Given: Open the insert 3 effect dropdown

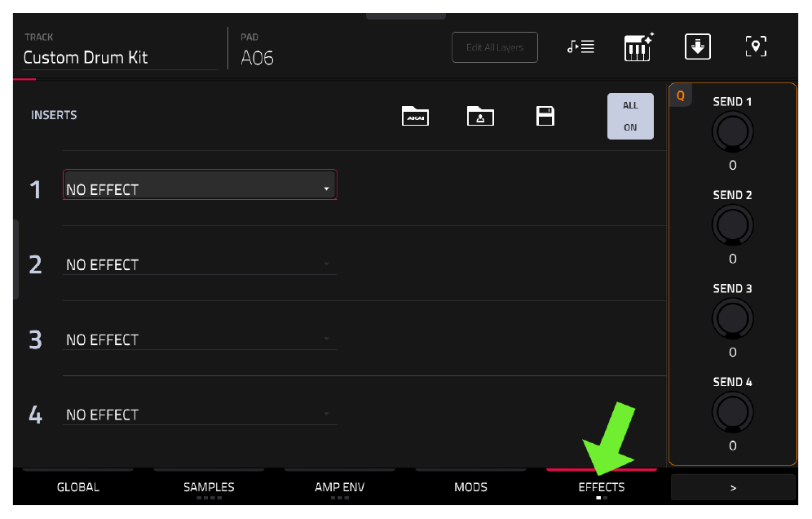Looking at the screenshot, I should point(200,339).
